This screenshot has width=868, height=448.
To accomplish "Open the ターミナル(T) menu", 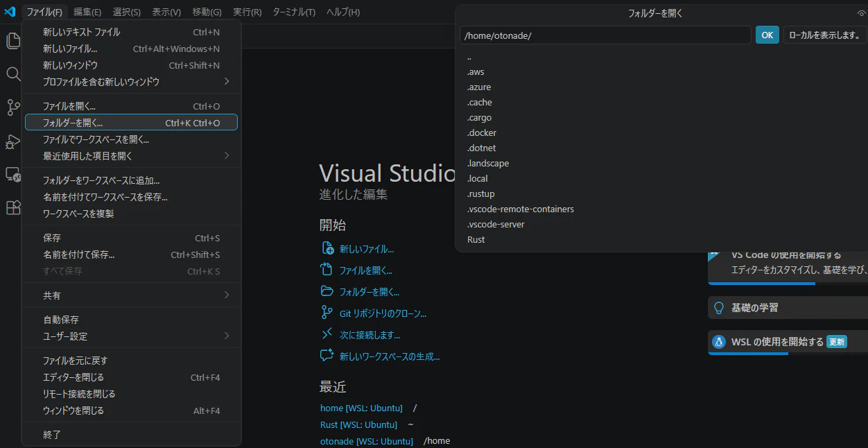I will 294,12.
